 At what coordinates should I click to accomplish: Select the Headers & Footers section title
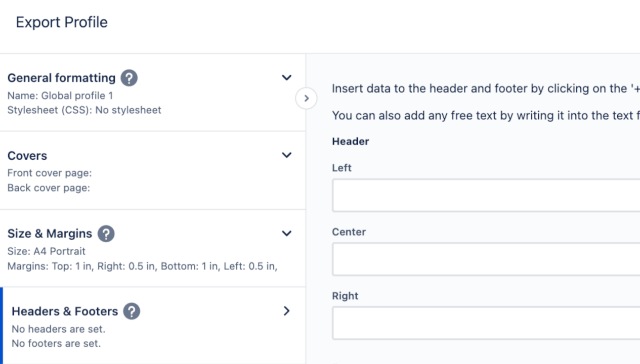pos(65,311)
